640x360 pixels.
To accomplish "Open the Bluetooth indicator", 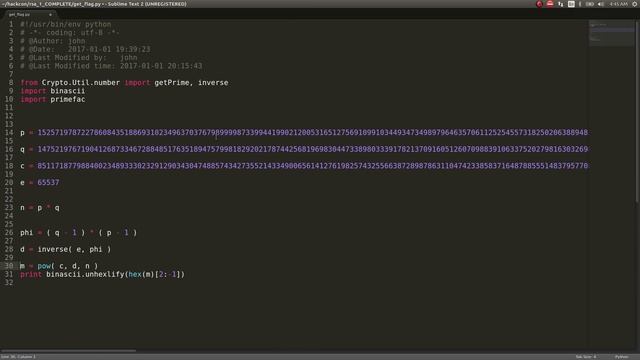I will coord(580,4).
